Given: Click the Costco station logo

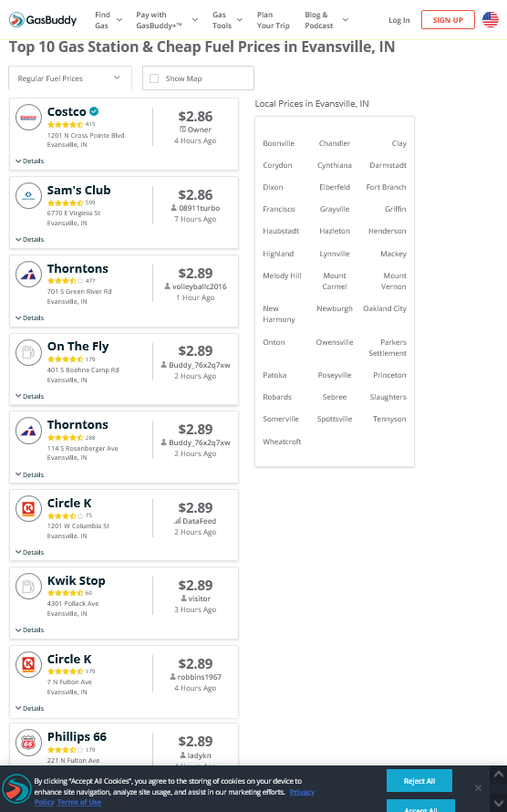Looking at the screenshot, I should [x=28, y=118].
